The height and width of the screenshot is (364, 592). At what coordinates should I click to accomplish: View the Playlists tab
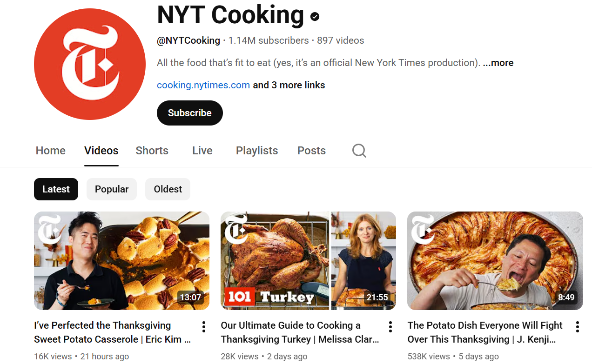(257, 151)
